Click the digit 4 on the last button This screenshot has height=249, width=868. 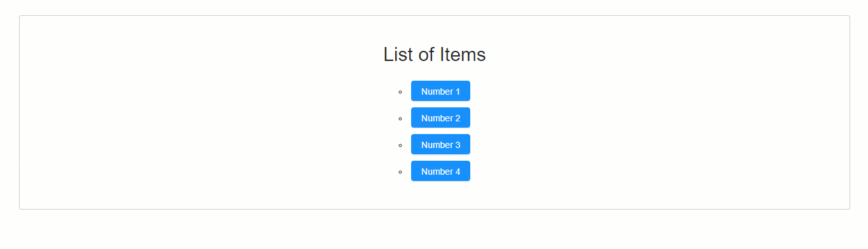458,172
